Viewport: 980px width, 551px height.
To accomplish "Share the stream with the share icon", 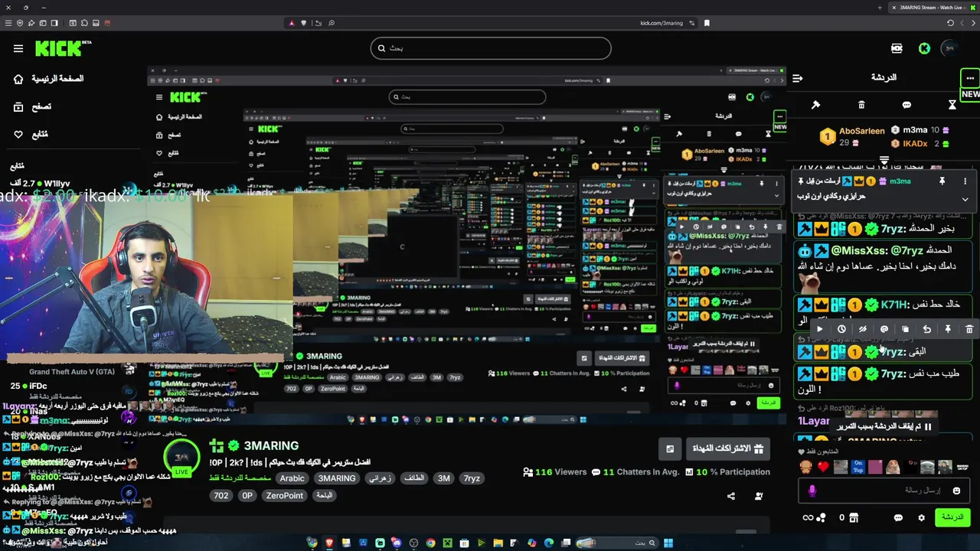I will [730, 496].
